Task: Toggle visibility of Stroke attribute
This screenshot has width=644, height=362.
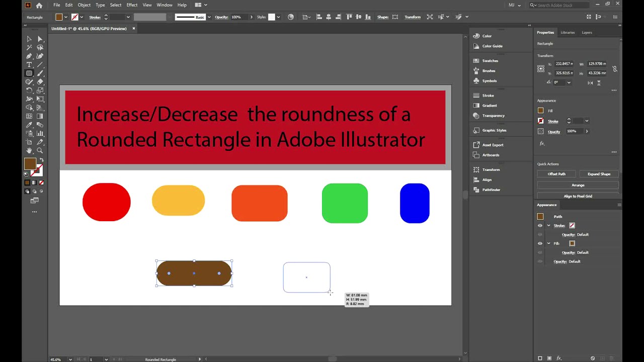Action: [540, 226]
